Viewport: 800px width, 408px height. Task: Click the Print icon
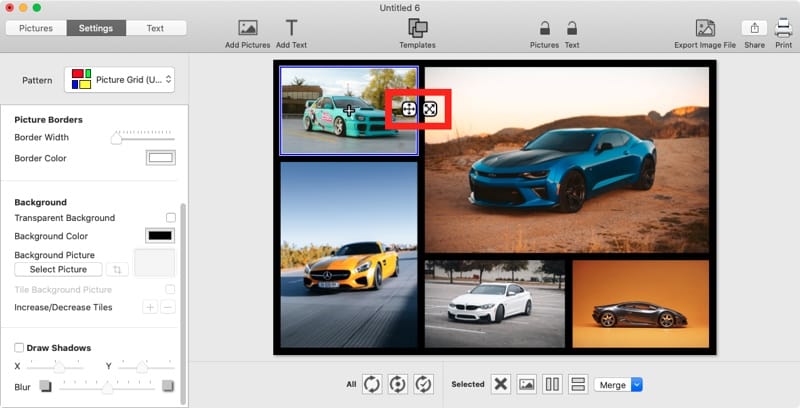pos(783,28)
